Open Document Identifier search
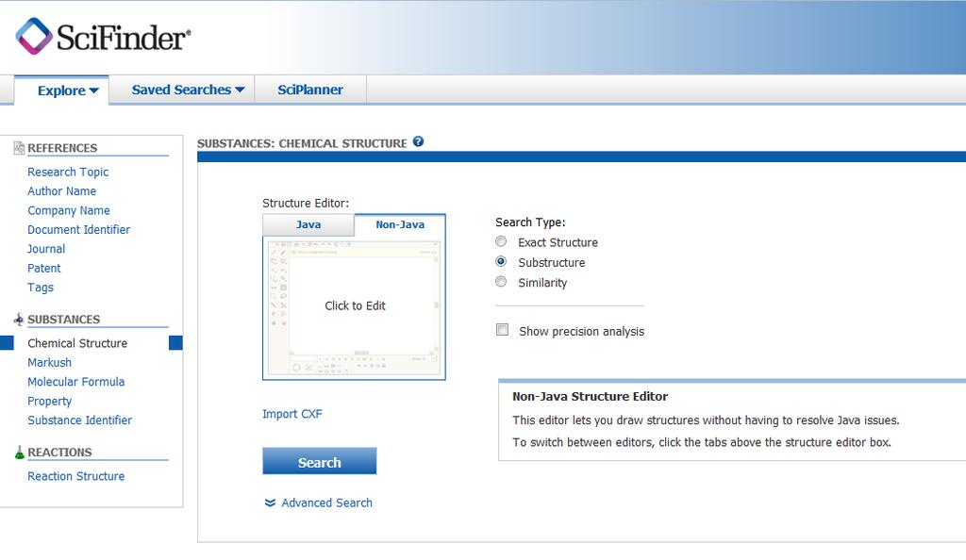966x560 pixels. [x=79, y=229]
